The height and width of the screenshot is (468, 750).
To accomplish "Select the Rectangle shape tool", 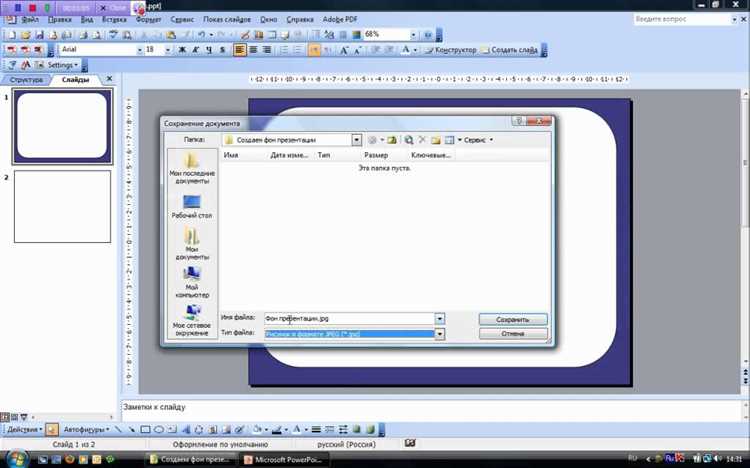I will click(x=145, y=429).
